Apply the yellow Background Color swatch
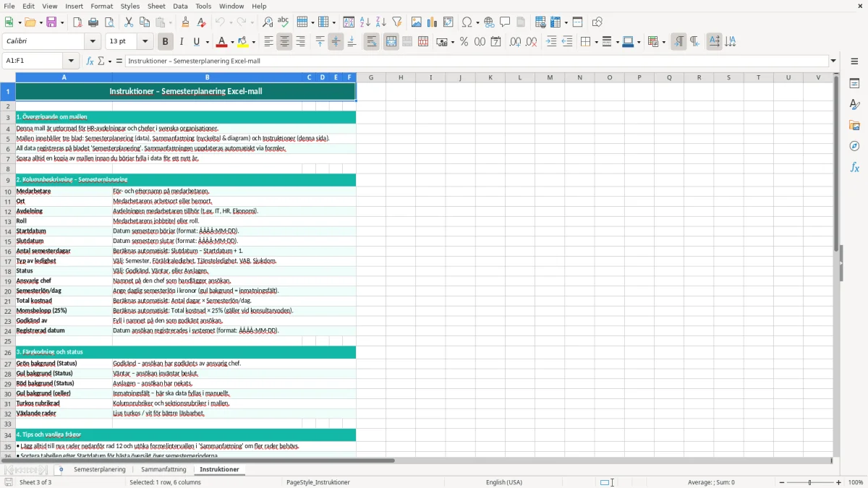The width and height of the screenshot is (868, 488). (x=244, y=42)
